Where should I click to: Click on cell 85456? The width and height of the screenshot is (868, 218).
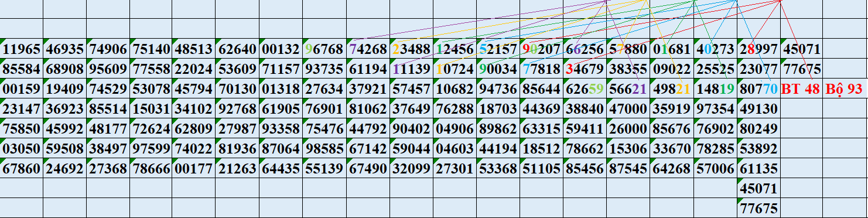click(x=585, y=169)
